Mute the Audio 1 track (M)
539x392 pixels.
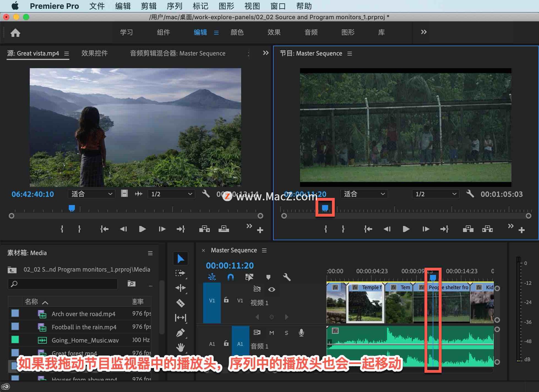[x=271, y=333]
